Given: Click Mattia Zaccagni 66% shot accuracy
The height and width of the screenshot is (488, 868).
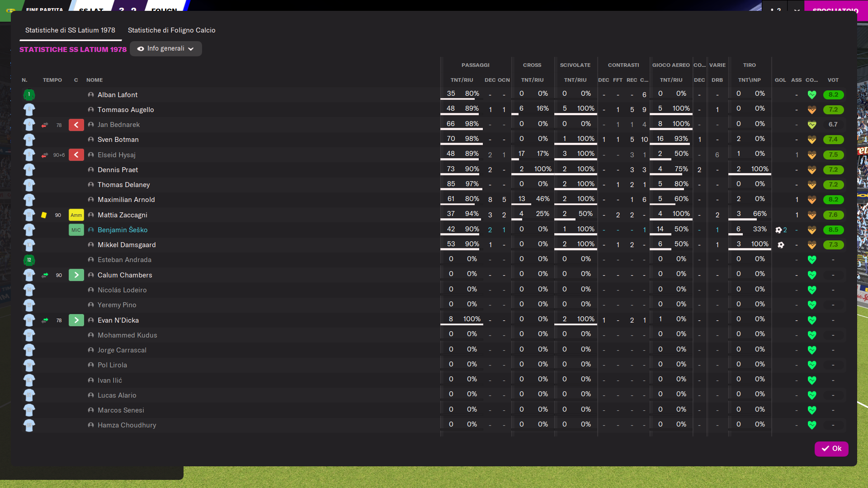Looking at the screenshot, I should [760, 214].
